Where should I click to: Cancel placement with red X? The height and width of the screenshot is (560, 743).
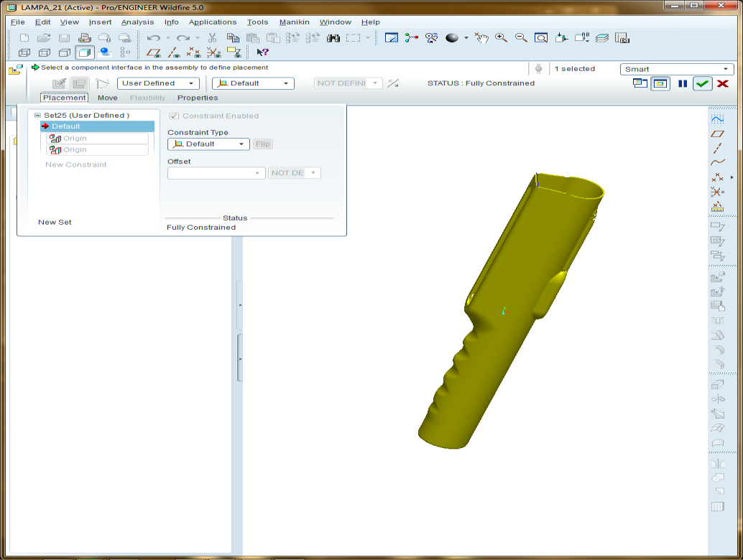pos(723,84)
